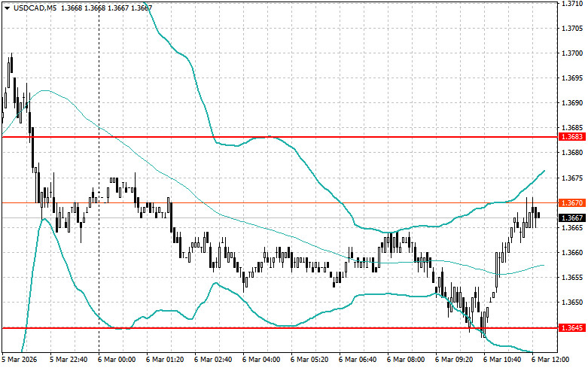Click the 1.3685 price scale value

pos(573,128)
